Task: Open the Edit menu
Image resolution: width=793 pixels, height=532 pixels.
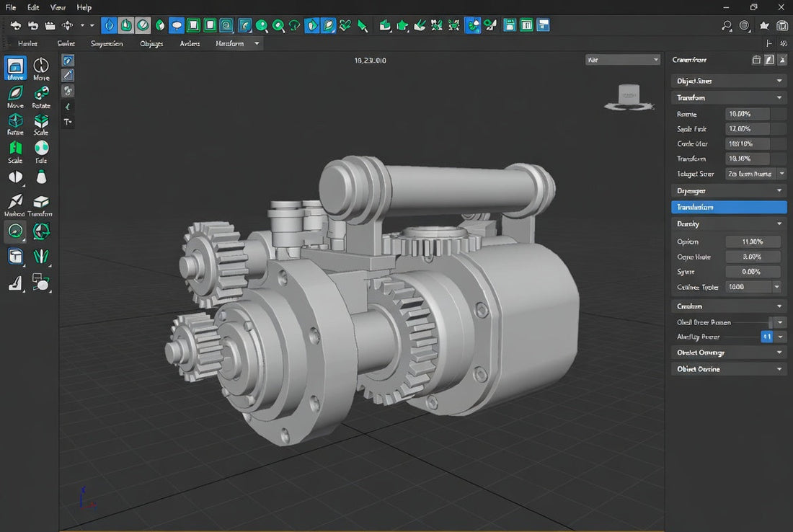Action: [x=32, y=7]
